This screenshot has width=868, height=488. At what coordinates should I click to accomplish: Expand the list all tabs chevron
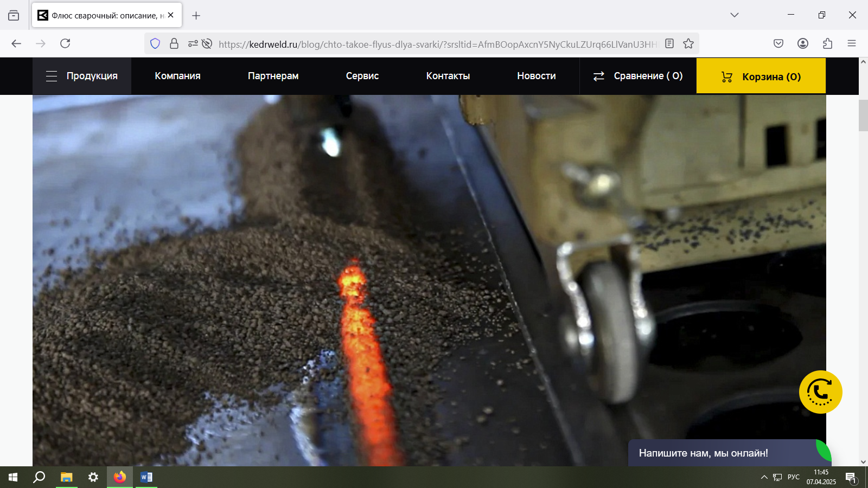735,15
